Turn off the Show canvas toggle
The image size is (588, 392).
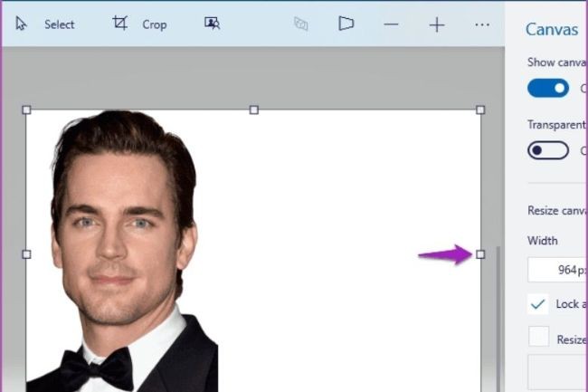coord(548,88)
